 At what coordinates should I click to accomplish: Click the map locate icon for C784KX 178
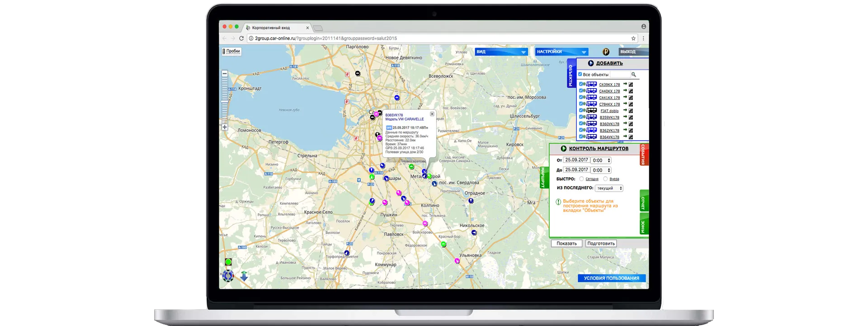[x=631, y=104]
